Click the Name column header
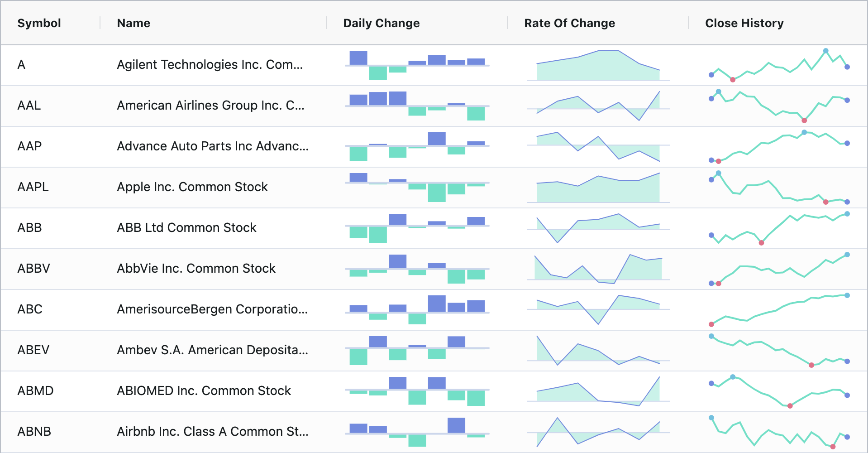The image size is (868, 453). click(x=134, y=23)
